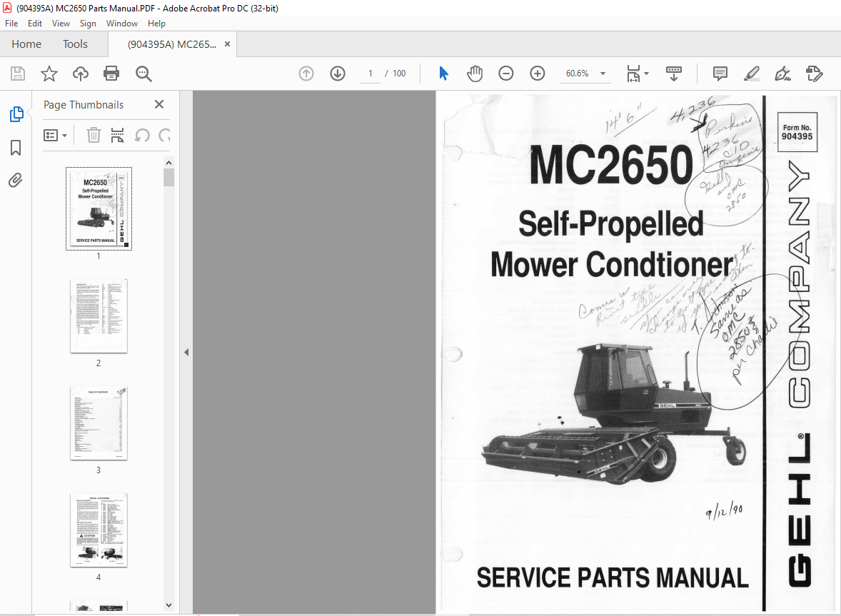Screen dimensions: 841x616
Task: Open Find text with the magnifier icon
Action: coord(143,74)
